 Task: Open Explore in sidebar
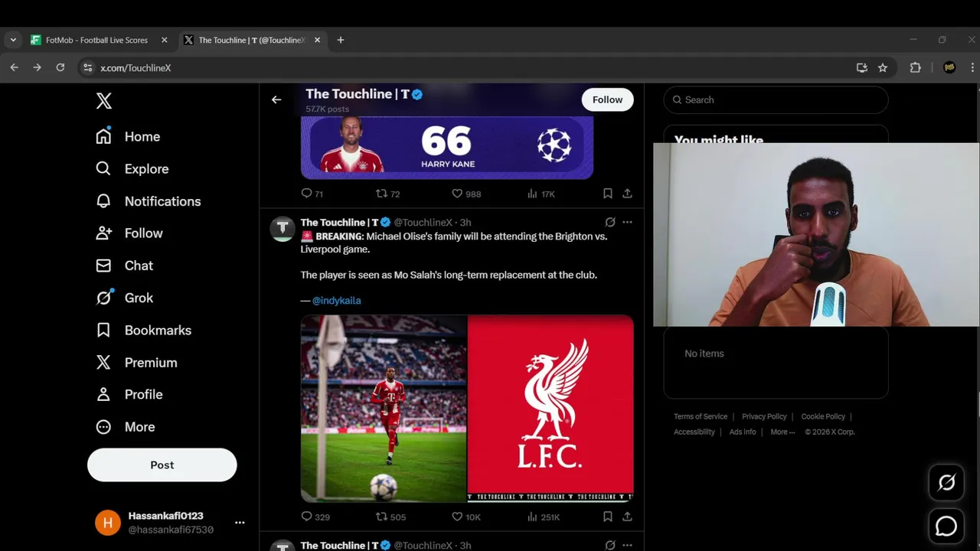tap(132, 169)
